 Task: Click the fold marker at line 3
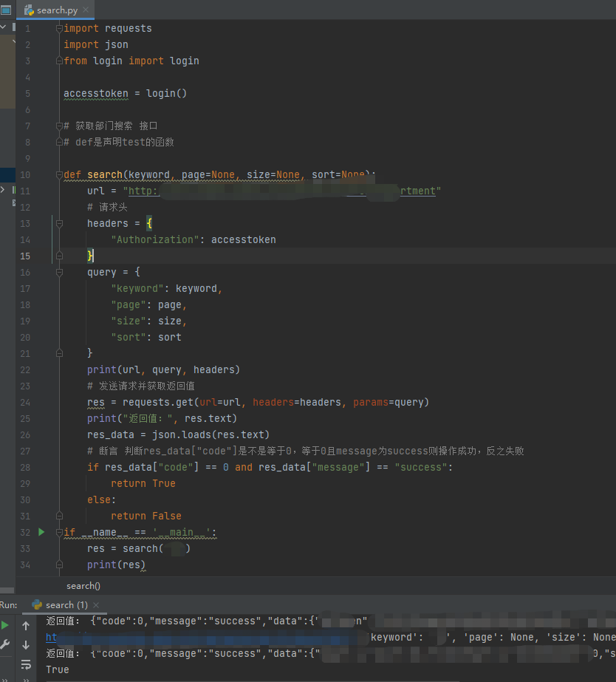pyautogui.click(x=59, y=61)
